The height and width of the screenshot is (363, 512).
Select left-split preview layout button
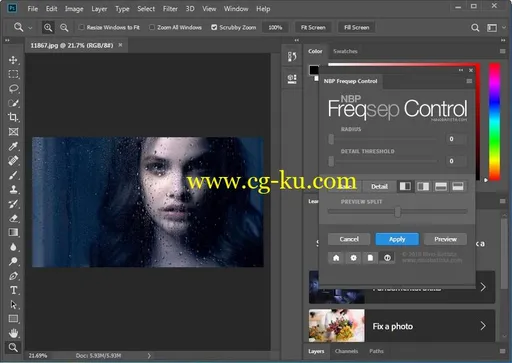click(405, 186)
